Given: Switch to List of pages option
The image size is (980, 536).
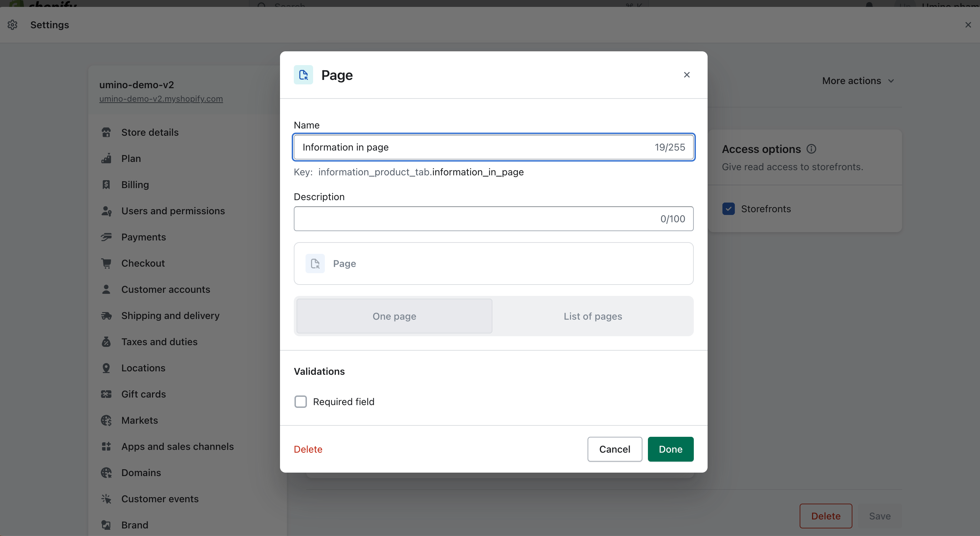Looking at the screenshot, I should tap(592, 316).
